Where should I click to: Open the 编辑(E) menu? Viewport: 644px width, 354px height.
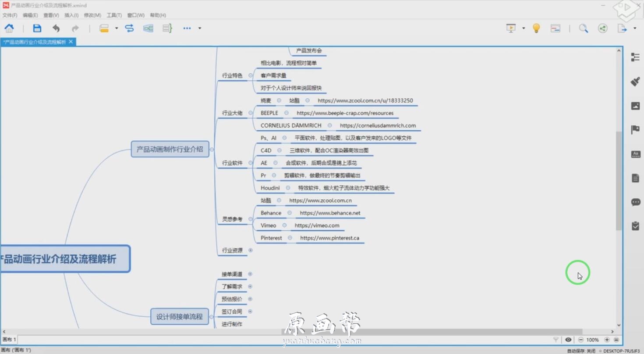coord(30,15)
